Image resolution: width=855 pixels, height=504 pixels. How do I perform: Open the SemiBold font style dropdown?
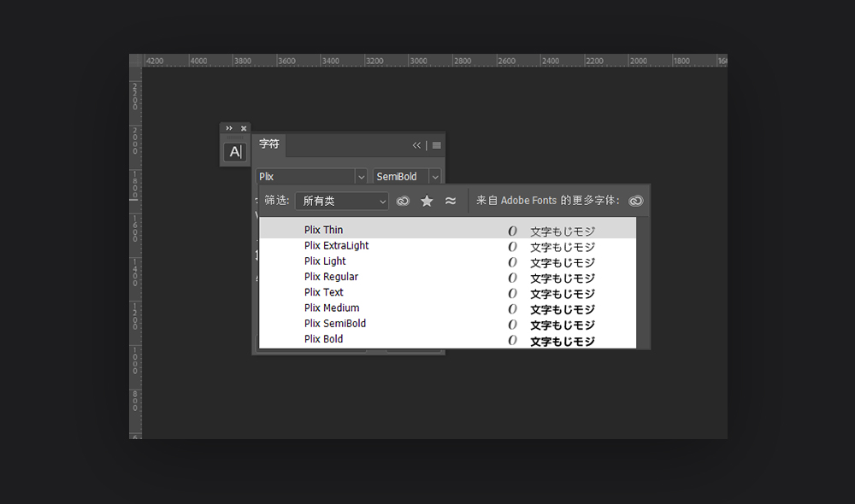click(434, 177)
